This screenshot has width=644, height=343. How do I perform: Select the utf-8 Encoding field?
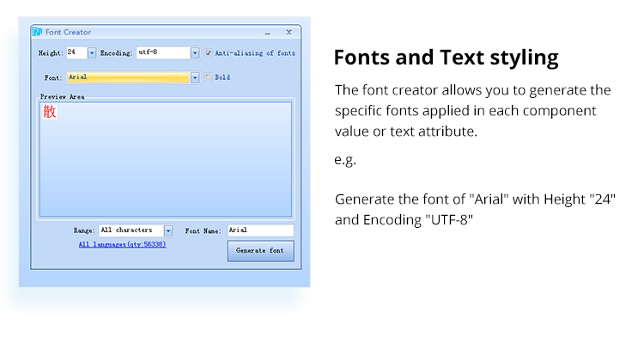coord(163,52)
